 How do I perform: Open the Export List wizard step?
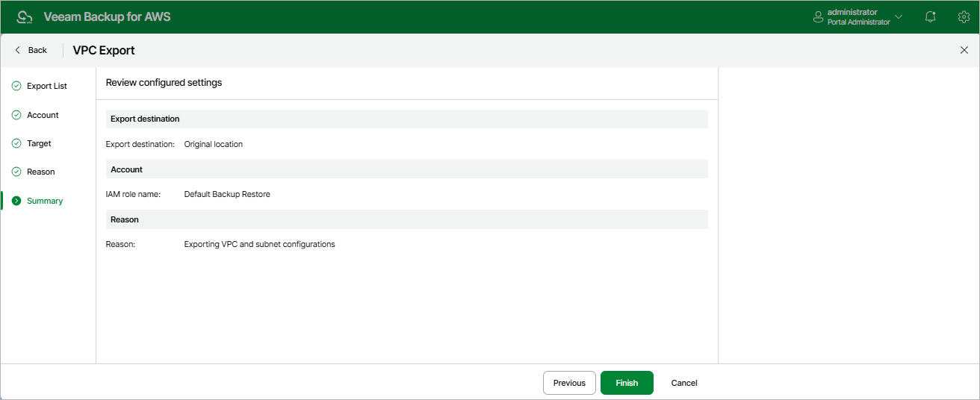[49, 86]
